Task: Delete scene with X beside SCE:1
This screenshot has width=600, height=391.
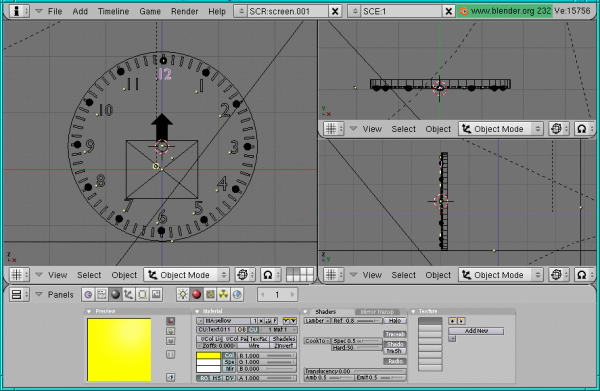Action: (x=448, y=11)
